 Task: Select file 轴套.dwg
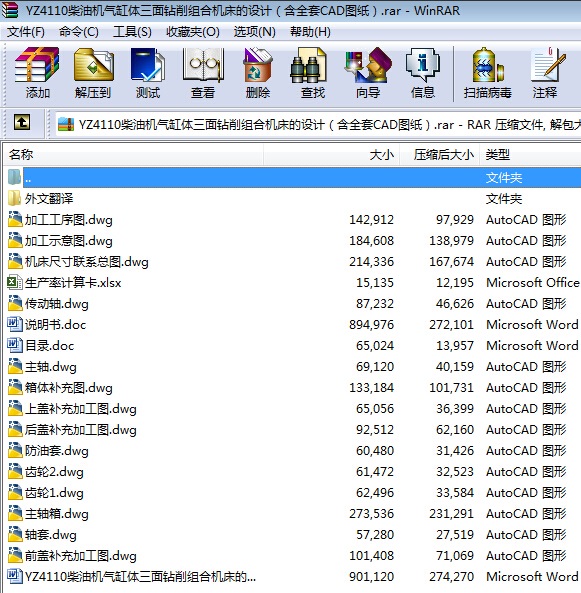point(50,535)
